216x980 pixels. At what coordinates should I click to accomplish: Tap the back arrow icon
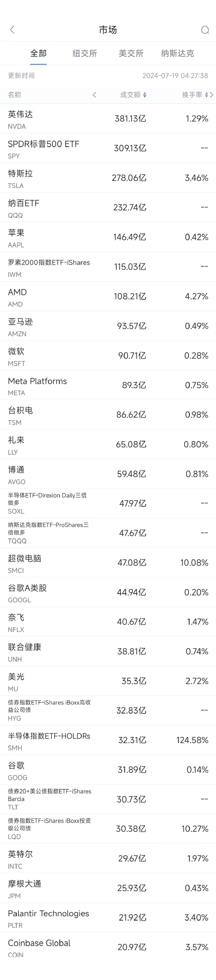coord(12,30)
